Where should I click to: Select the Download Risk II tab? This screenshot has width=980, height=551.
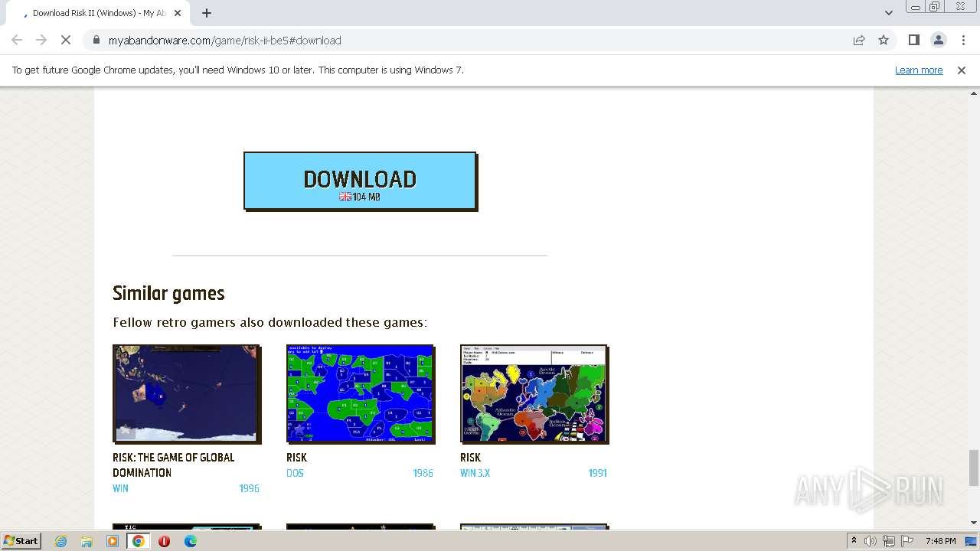click(x=98, y=13)
